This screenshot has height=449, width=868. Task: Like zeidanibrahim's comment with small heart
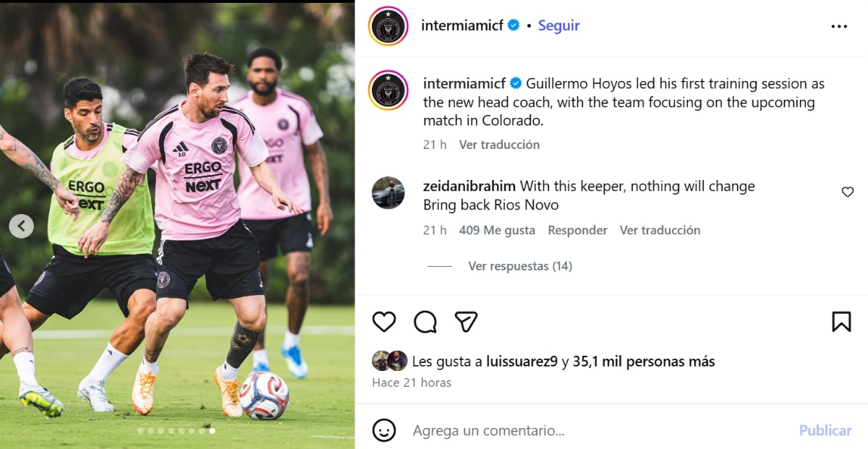[848, 192]
